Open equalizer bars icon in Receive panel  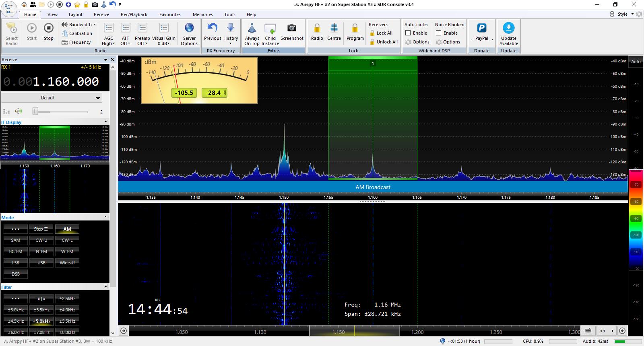6,112
